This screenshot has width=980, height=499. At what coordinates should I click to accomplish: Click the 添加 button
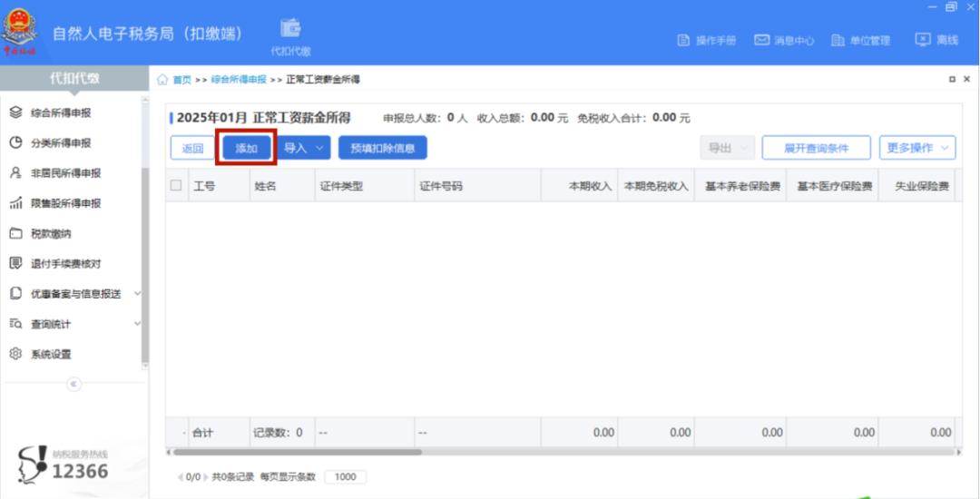tap(246, 149)
